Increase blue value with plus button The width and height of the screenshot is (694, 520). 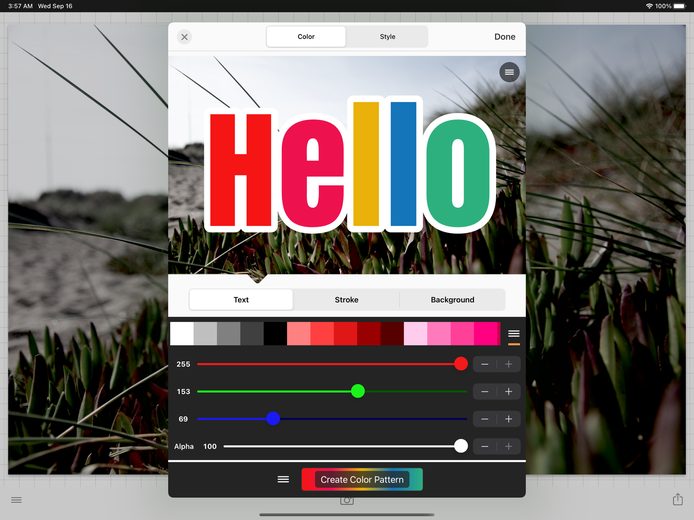pyautogui.click(x=509, y=419)
